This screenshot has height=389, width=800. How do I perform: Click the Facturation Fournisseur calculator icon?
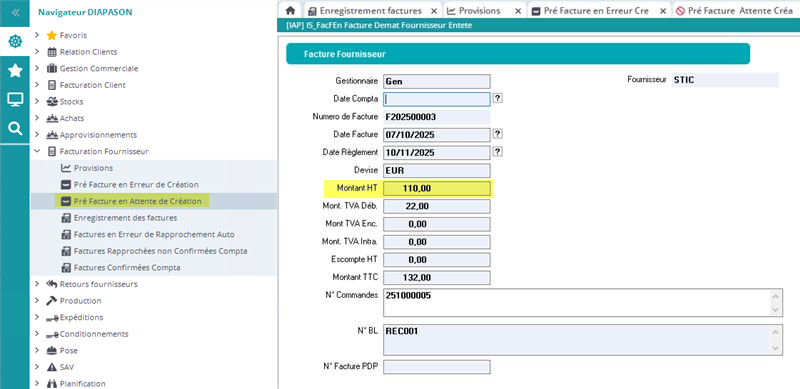(52, 152)
